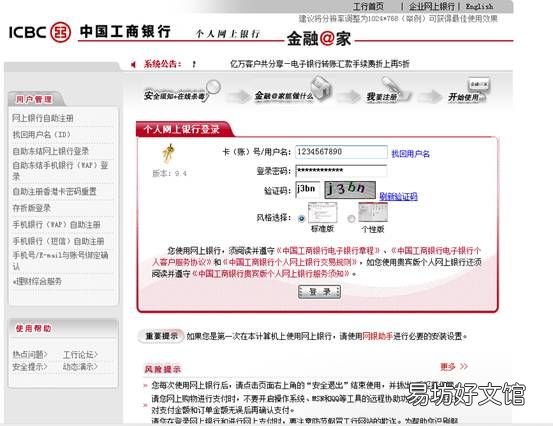The width and height of the screenshot is (553, 426).
Task: Open 安全提示 help link
Action: [x=30, y=367]
